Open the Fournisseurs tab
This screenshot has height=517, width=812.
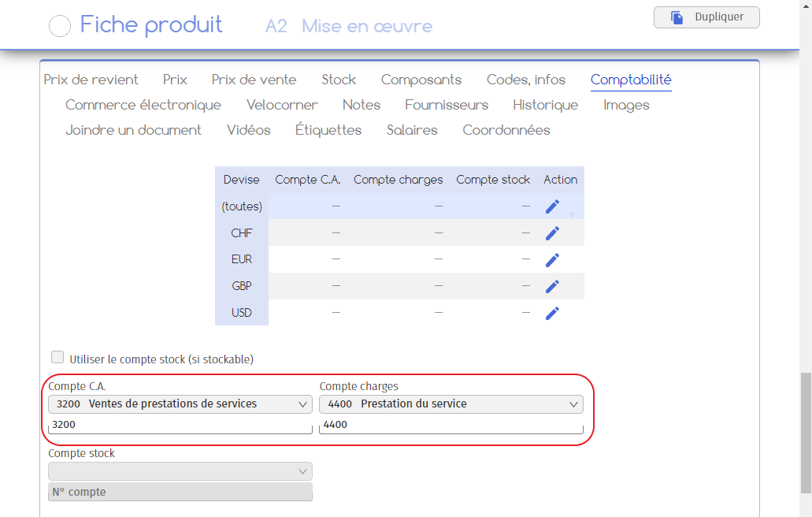click(x=447, y=105)
